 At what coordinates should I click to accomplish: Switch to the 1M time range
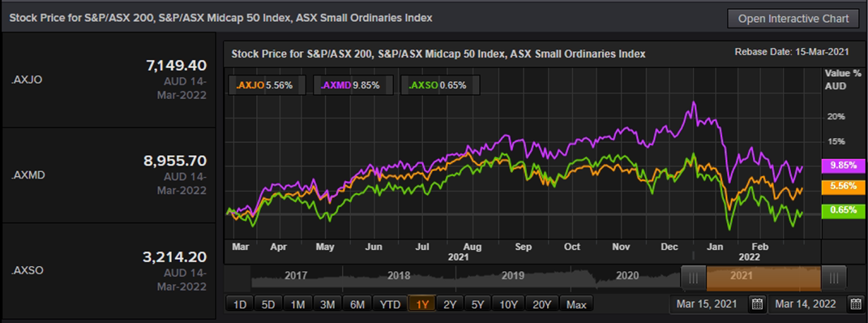tap(297, 304)
